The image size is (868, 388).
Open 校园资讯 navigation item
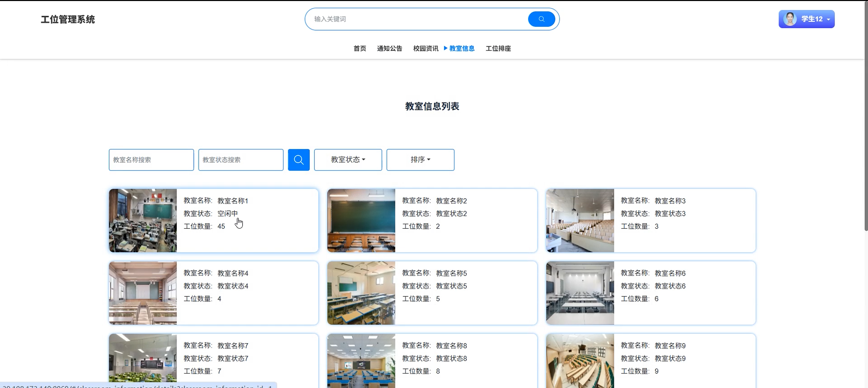pyautogui.click(x=425, y=49)
